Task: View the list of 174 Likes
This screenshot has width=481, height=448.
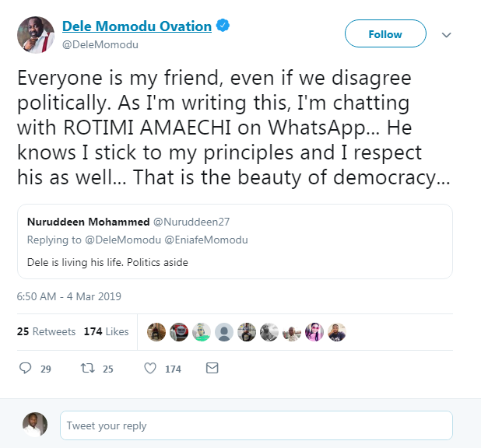Action: point(106,331)
